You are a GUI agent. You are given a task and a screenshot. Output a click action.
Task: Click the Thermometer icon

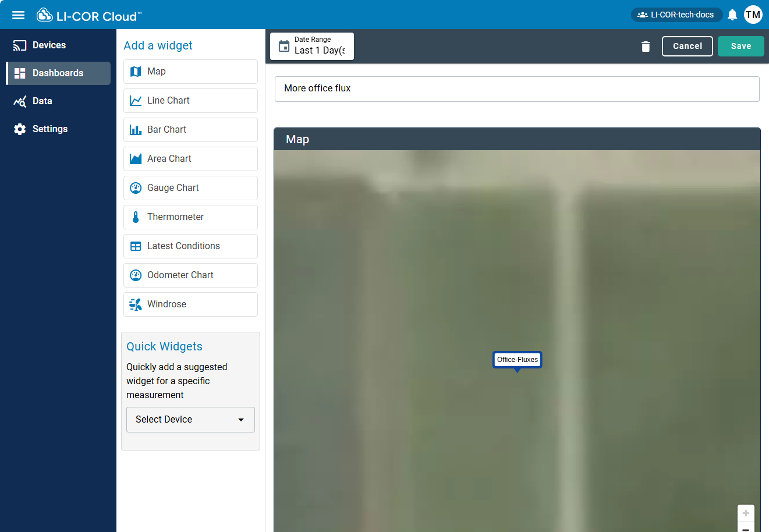pyautogui.click(x=136, y=217)
